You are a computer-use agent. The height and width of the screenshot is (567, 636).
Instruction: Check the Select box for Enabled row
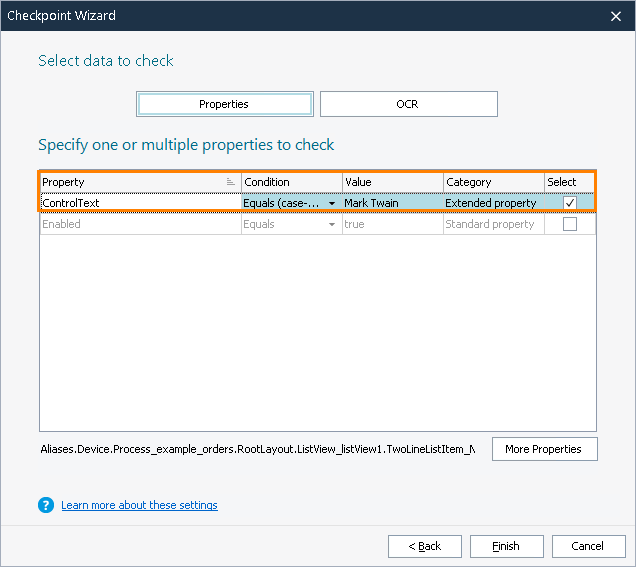(570, 225)
